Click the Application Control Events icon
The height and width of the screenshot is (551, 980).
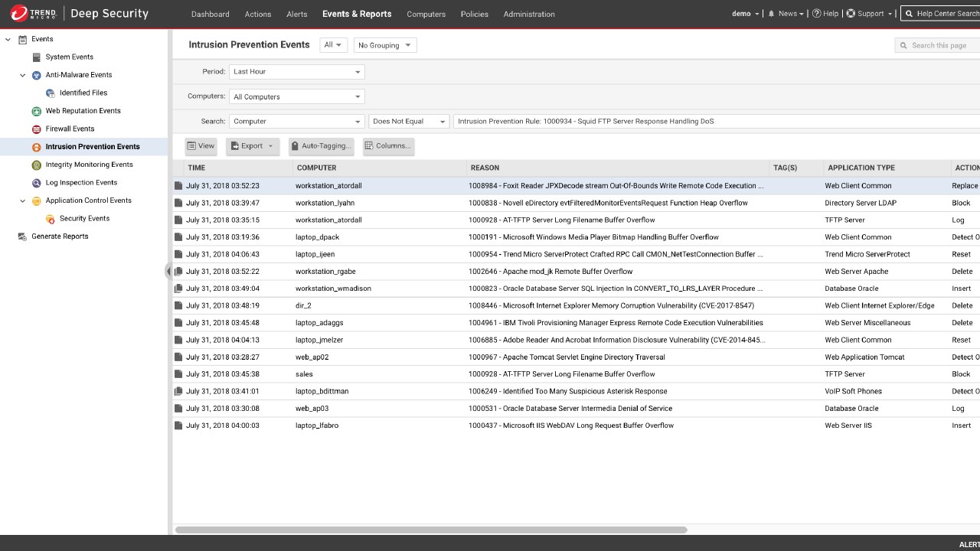tap(37, 201)
